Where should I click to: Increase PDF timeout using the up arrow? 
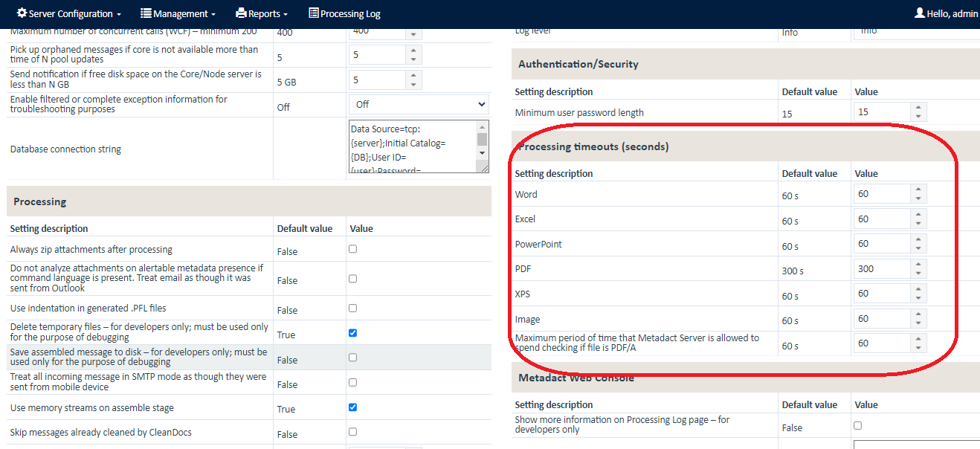(919, 264)
